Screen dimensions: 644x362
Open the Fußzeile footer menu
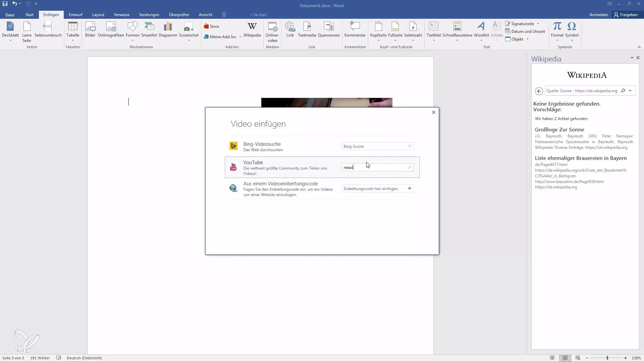[x=395, y=31]
